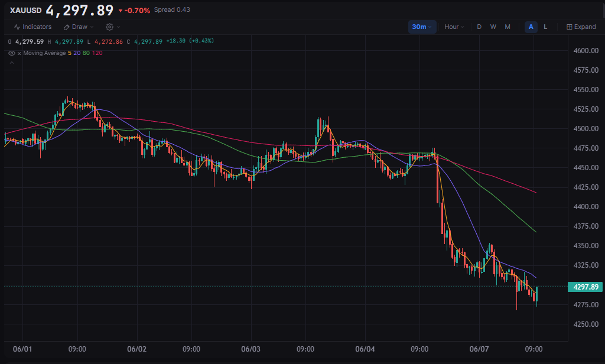Click the 4575.00 price axis label

pos(586,70)
